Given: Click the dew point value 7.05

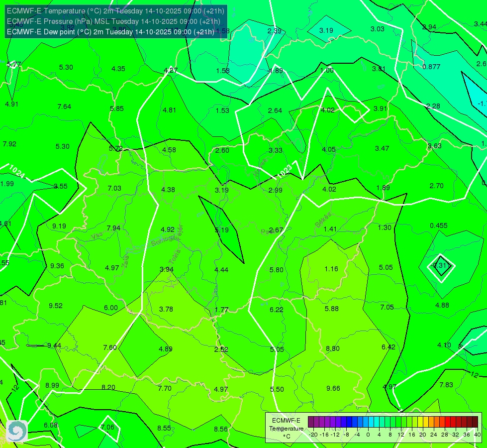Looking at the screenshot, I should [387, 307].
